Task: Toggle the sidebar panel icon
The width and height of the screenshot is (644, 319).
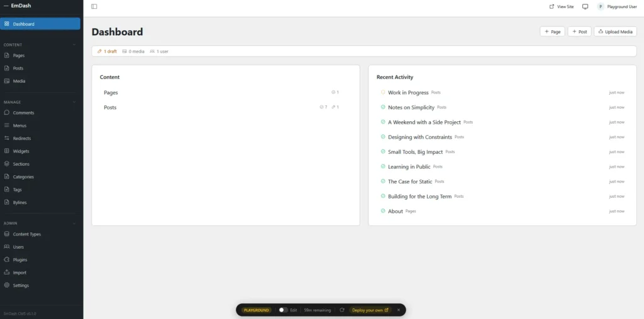Action: 94,6
